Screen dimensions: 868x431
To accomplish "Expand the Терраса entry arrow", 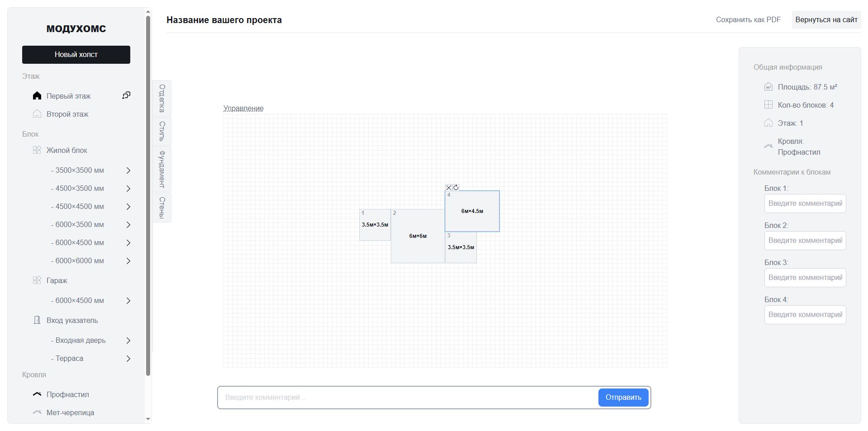I will (x=128, y=359).
